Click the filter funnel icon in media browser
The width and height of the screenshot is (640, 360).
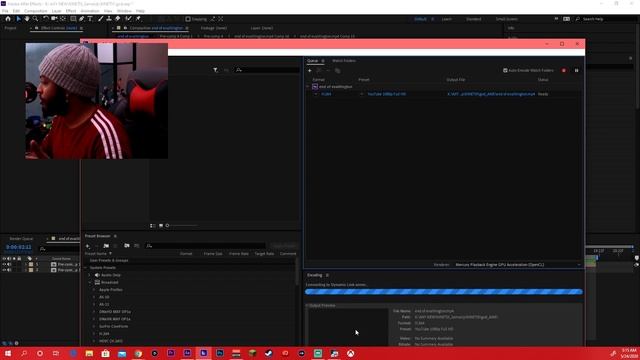pos(215,70)
